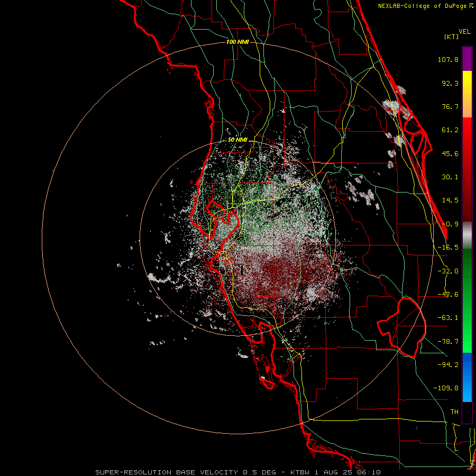Image resolution: width=476 pixels, height=476 pixels.
Task: Click the 14.5 value on velocity scale
Action: 450,200
